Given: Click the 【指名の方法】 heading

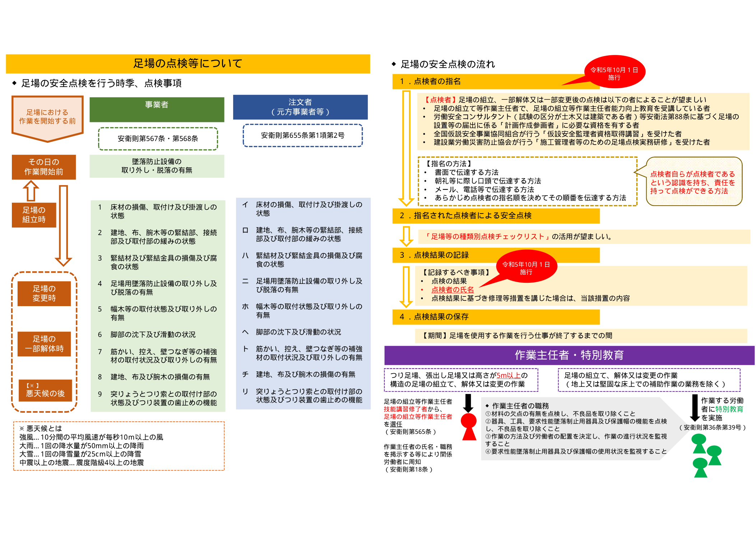Looking at the screenshot, I should [x=449, y=164].
